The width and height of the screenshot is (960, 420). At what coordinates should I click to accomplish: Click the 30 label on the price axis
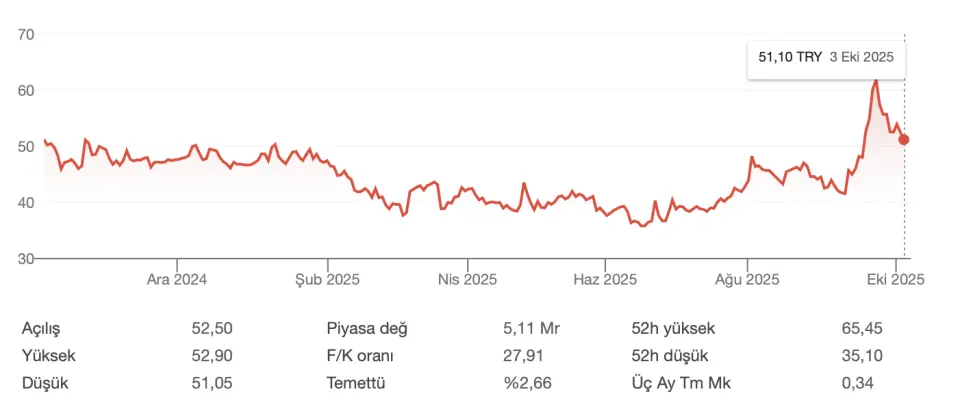click(x=26, y=258)
